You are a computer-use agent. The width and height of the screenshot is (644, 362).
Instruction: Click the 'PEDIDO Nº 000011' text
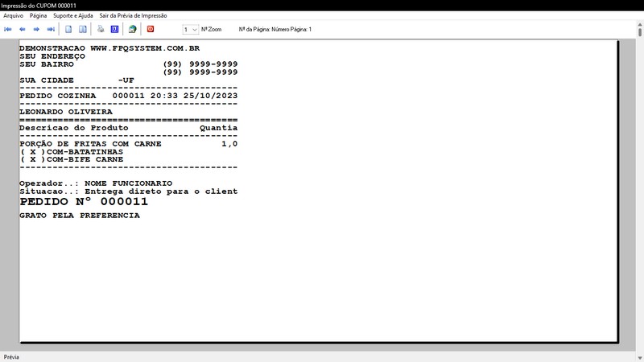pyautogui.click(x=84, y=202)
